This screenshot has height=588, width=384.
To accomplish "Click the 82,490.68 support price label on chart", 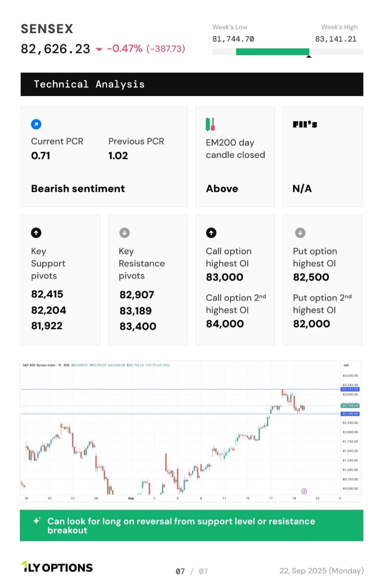I will pyautogui.click(x=350, y=414).
